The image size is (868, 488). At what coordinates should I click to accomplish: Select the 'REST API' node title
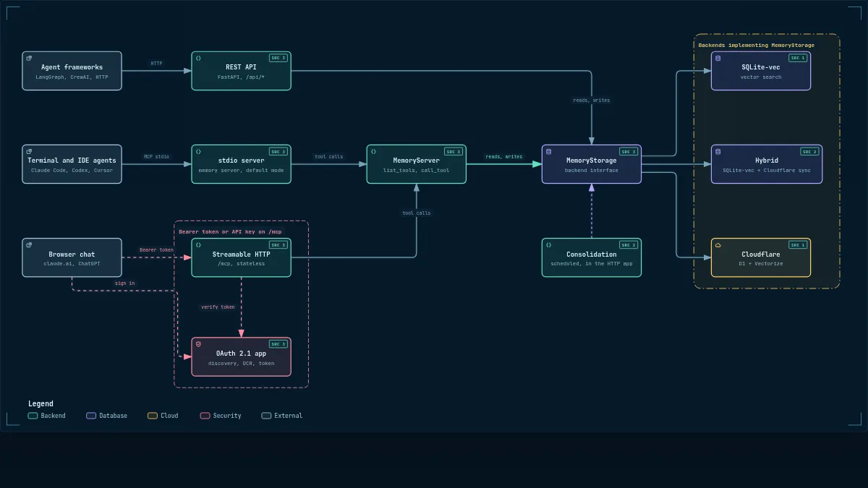pyautogui.click(x=241, y=67)
